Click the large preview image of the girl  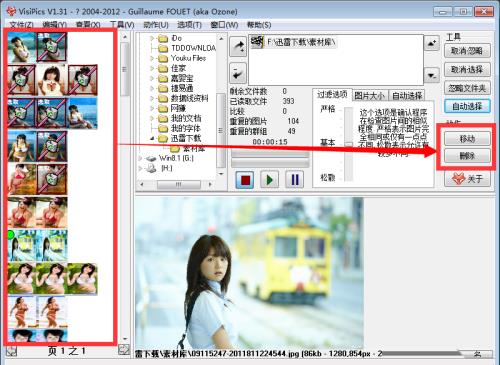[249, 273]
